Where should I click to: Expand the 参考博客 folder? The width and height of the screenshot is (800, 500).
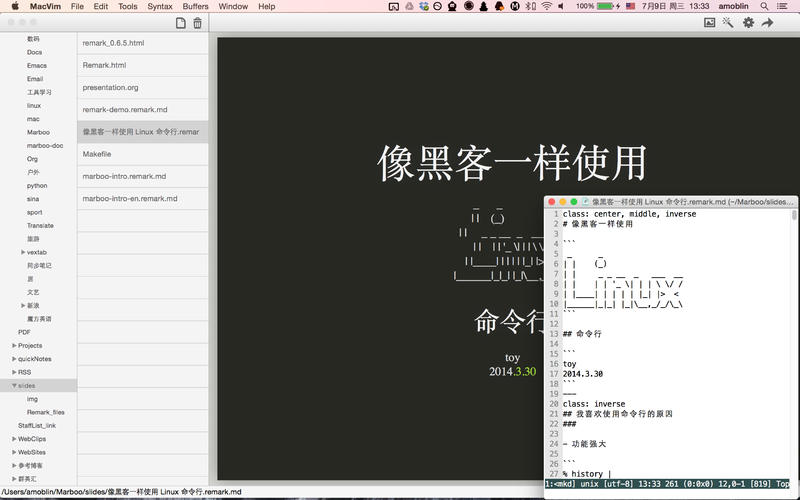pyautogui.click(x=14, y=465)
